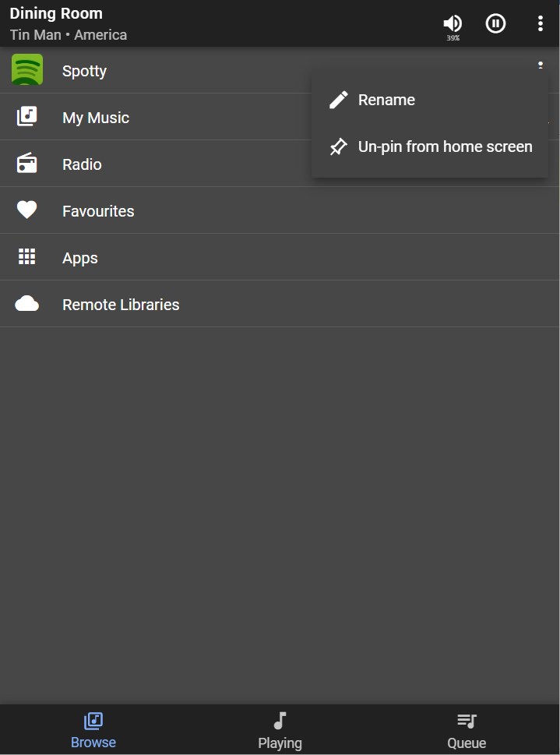Open the Spotty row three-dot menu
Image resolution: width=560 pixels, height=755 pixels.
(x=540, y=64)
